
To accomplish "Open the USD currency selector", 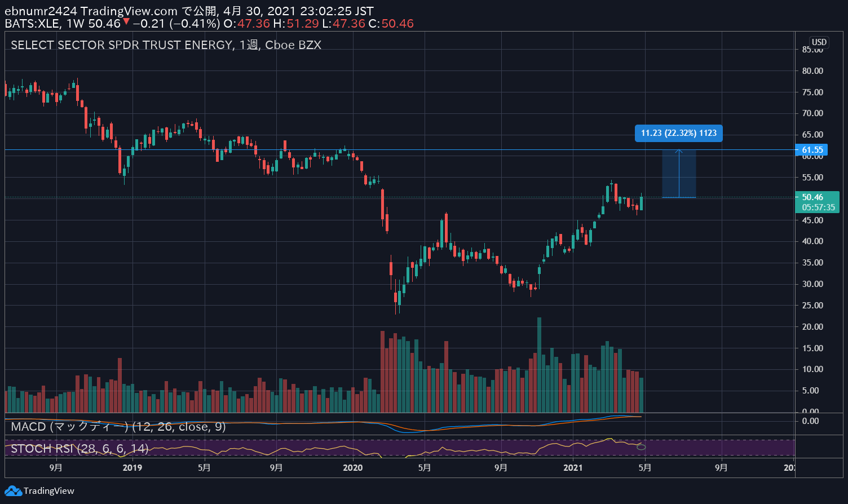I will click(819, 42).
